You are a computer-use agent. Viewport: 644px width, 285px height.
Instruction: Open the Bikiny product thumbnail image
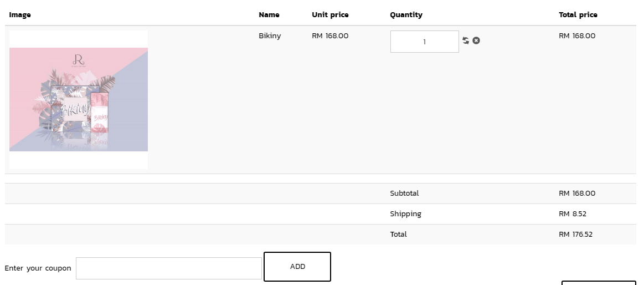pyautogui.click(x=79, y=100)
